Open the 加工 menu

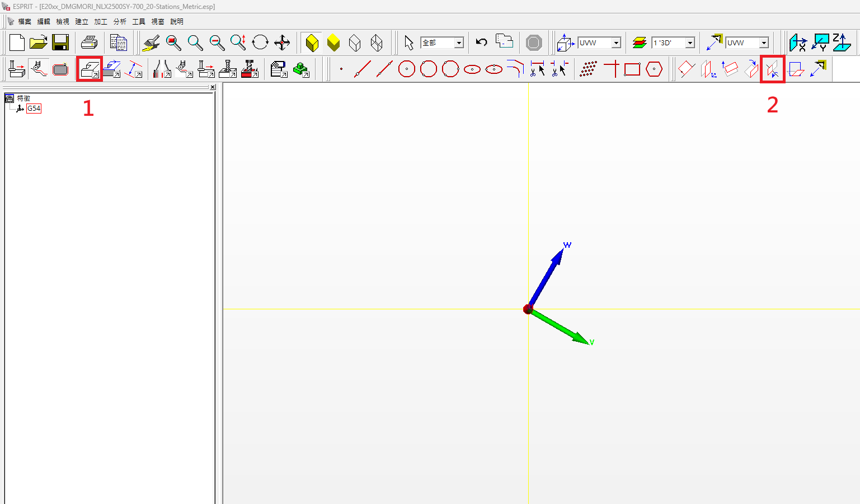coord(101,21)
